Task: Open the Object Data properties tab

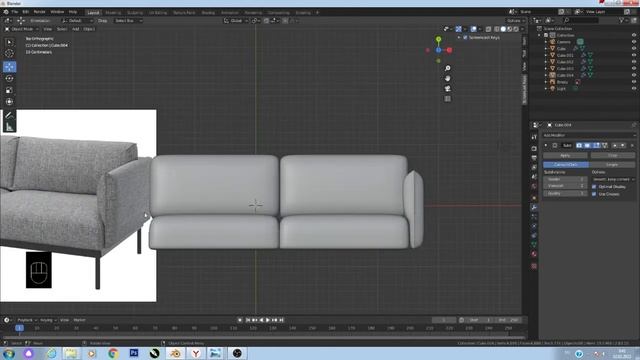Action: pyautogui.click(x=534, y=244)
